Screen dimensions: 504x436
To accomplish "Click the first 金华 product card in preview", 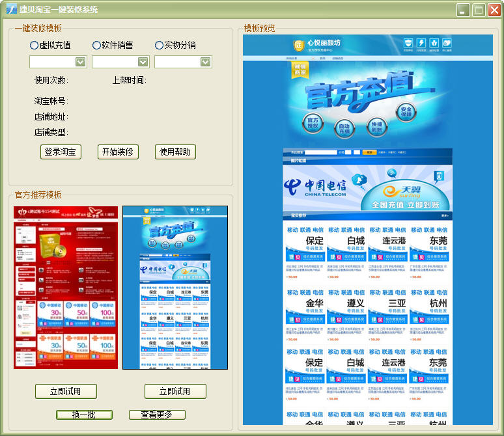I will pyautogui.click(x=305, y=315).
